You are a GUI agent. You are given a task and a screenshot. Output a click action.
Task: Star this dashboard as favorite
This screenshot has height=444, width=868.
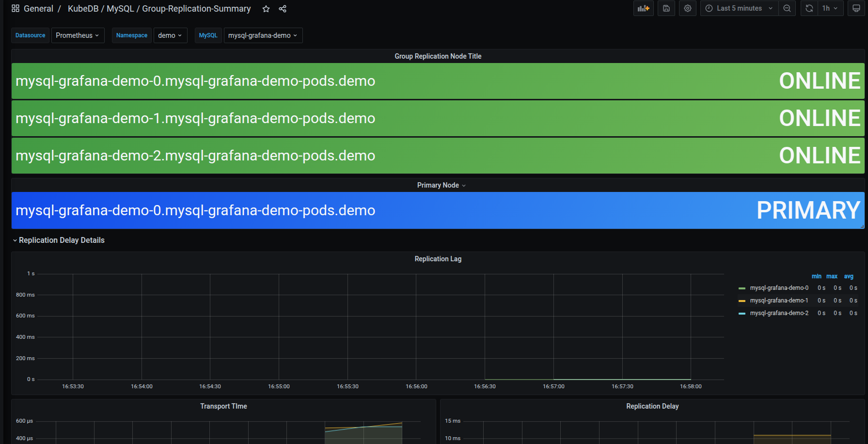(x=266, y=9)
